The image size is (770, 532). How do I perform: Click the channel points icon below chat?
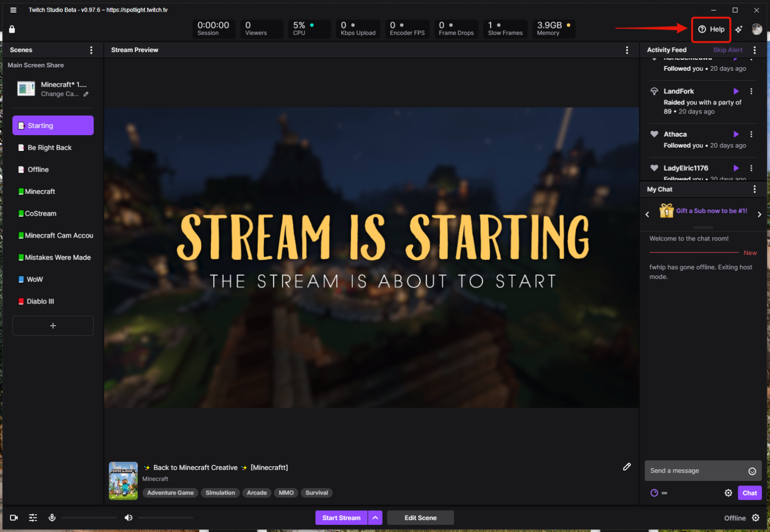coord(654,493)
